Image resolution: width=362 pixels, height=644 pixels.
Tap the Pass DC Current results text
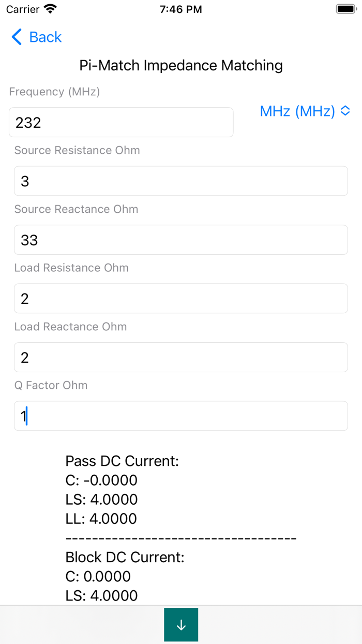click(x=122, y=461)
